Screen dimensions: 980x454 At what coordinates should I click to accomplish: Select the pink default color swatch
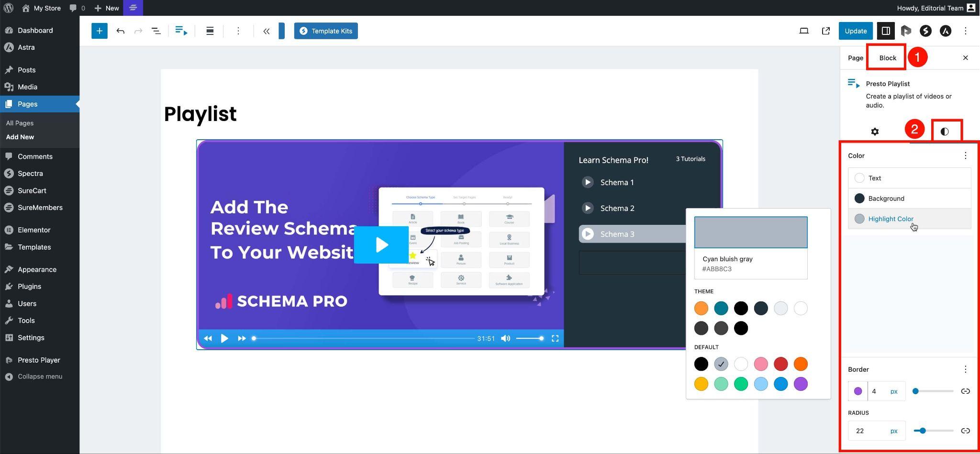tap(761, 364)
